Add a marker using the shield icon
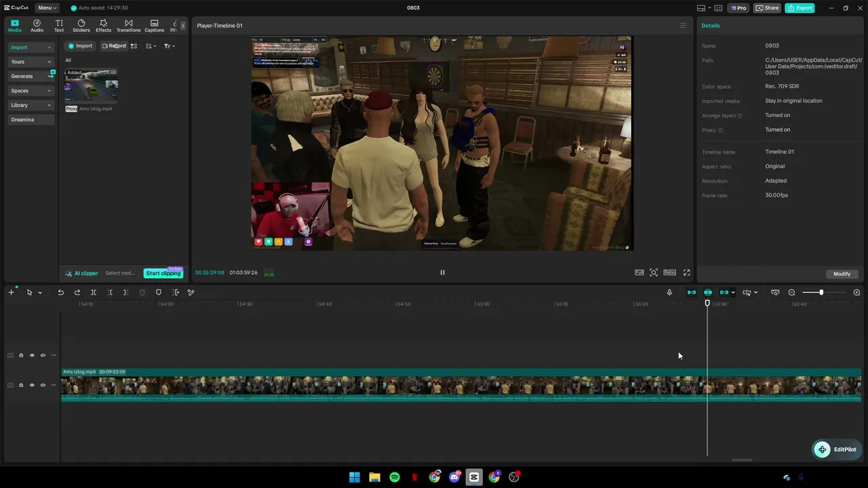 (159, 292)
